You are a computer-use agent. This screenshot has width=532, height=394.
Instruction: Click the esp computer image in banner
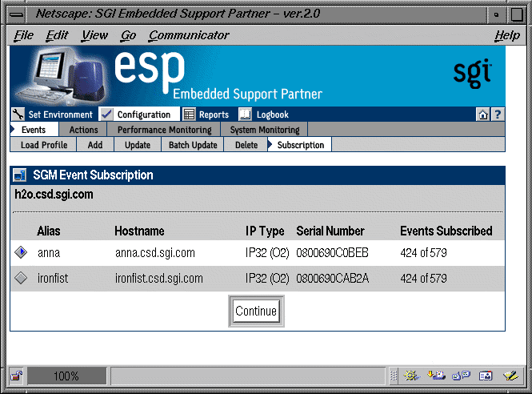(62, 76)
